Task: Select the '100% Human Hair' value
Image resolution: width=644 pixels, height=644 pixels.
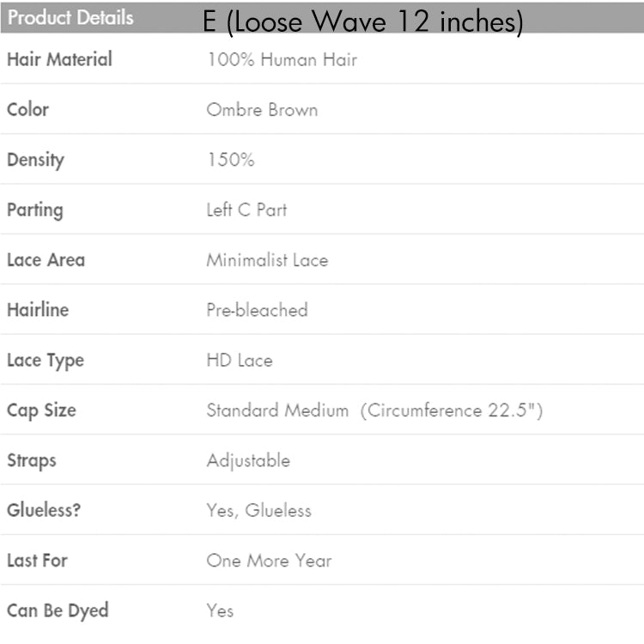Action: pos(282,59)
